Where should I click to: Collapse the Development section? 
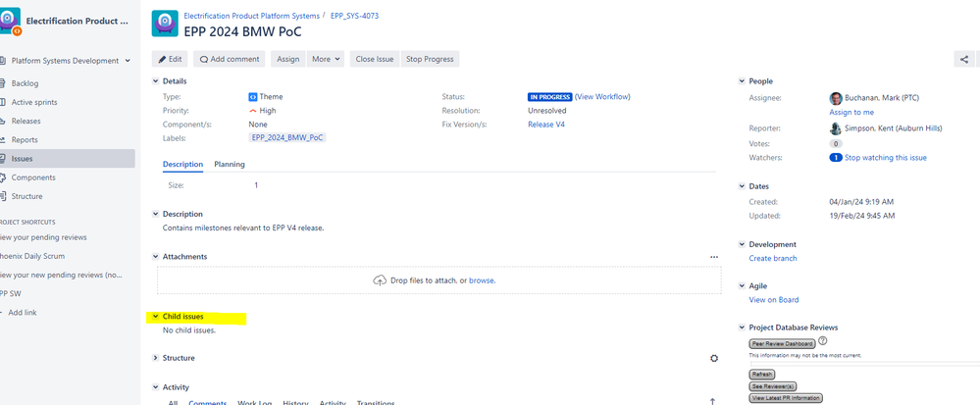pyautogui.click(x=742, y=244)
